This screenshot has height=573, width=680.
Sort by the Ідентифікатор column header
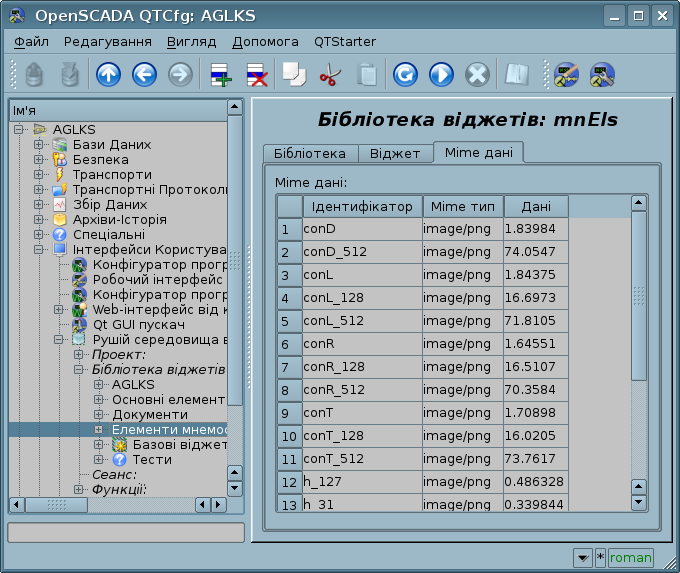(x=362, y=206)
